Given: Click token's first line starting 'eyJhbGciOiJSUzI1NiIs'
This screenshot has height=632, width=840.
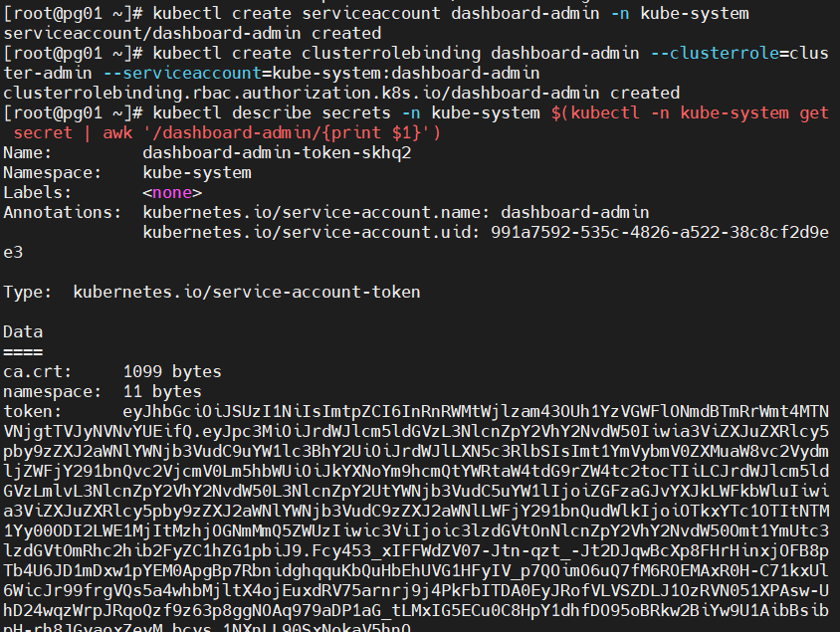Looking at the screenshot, I should pos(476,412).
